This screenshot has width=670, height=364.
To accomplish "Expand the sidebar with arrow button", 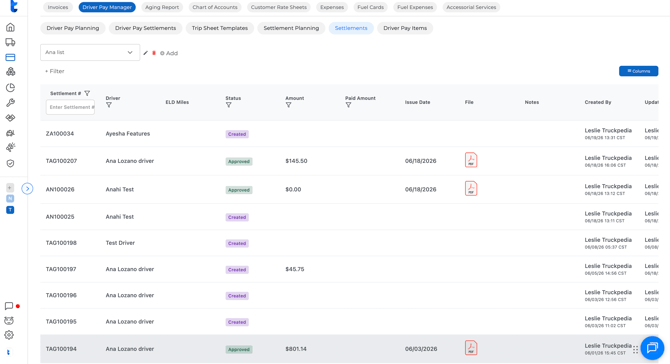I will [27, 188].
